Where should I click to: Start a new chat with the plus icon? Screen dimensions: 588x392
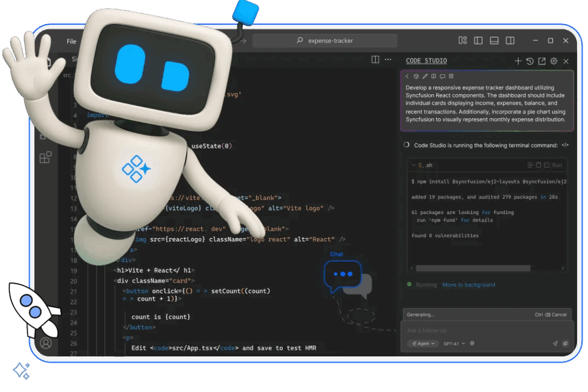coord(518,61)
